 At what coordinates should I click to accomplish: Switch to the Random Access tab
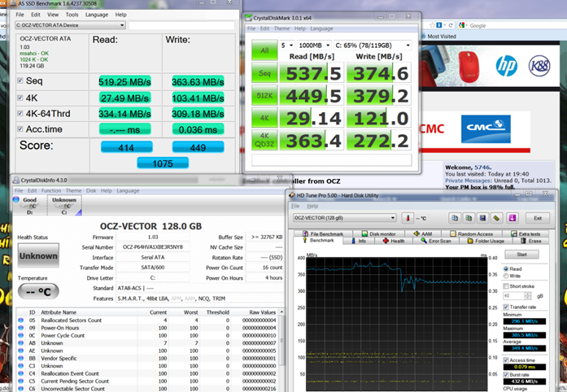471,234
